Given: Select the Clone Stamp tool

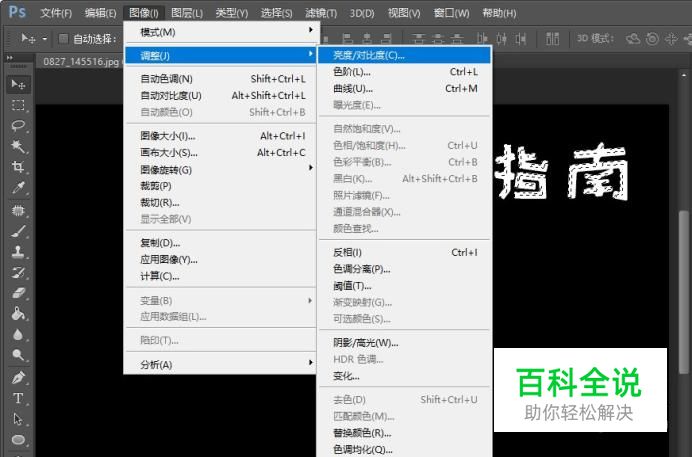Looking at the screenshot, I should coord(18,252).
